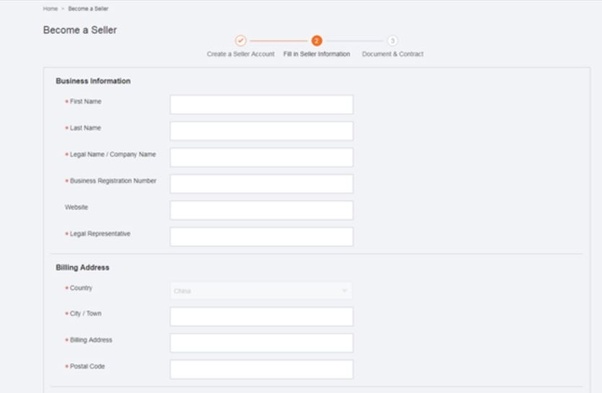Click the Legal Representative input field
Image resolution: width=602 pixels, height=393 pixels.
click(261, 237)
